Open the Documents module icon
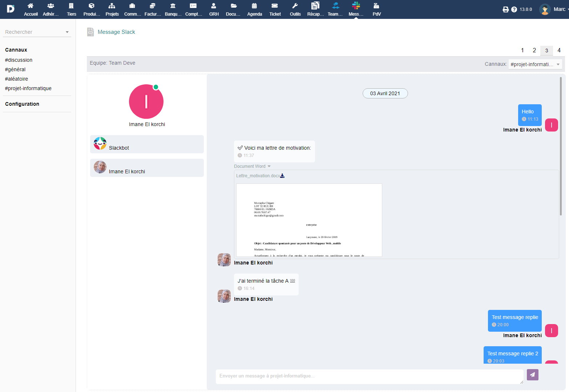The image size is (569, 392). coord(234,6)
